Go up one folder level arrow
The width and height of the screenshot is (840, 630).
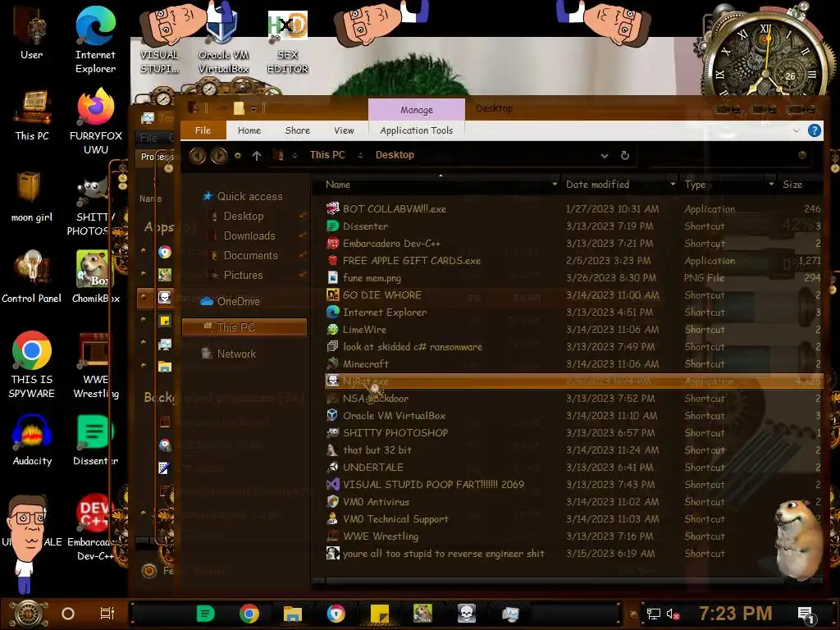tap(257, 155)
